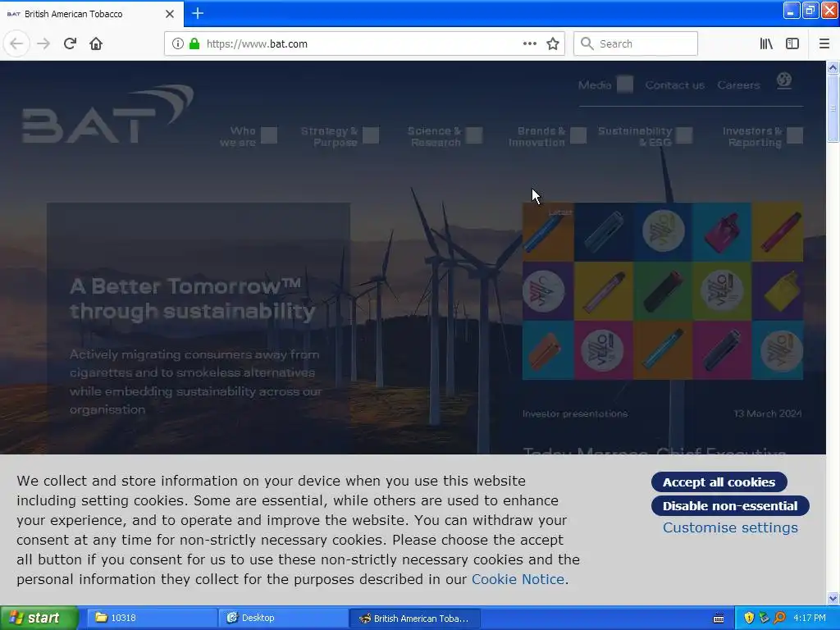Open the Firefox hamburger menu

point(824,43)
